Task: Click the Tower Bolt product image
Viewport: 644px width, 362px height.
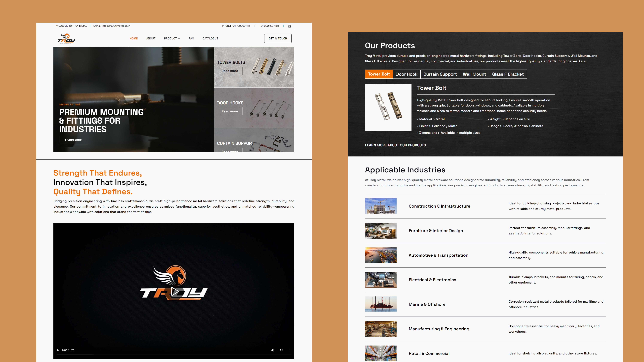Action: [388, 107]
